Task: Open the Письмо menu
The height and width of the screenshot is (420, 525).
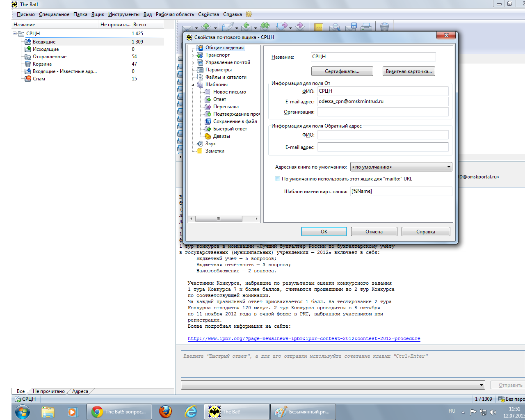Action: [26, 14]
